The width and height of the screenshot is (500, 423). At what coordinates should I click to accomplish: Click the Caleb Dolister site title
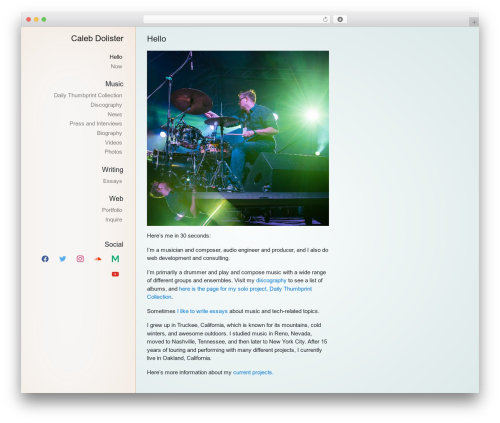97,38
